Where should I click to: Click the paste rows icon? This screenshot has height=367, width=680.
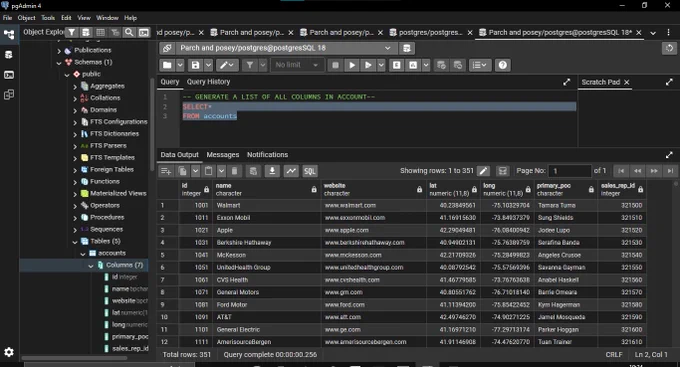[209, 171]
